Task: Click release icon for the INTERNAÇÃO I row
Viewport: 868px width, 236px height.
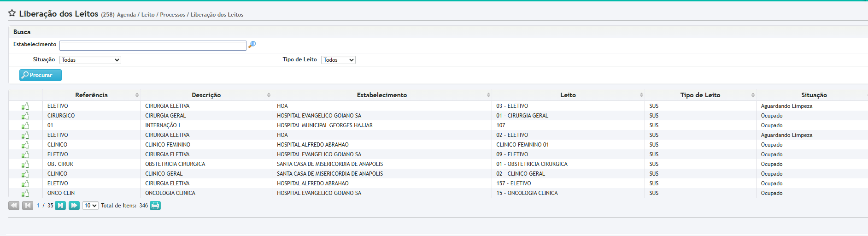Action: [25, 125]
